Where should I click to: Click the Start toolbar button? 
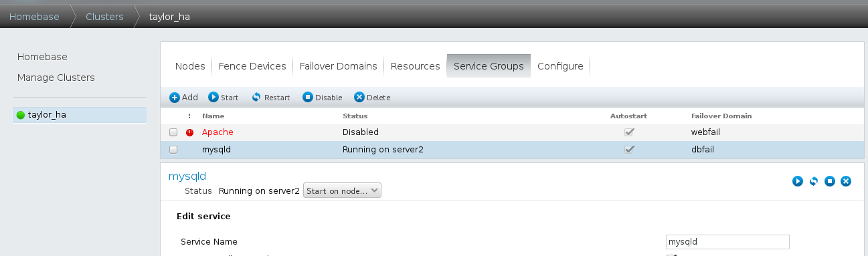pyautogui.click(x=224, y=97)
